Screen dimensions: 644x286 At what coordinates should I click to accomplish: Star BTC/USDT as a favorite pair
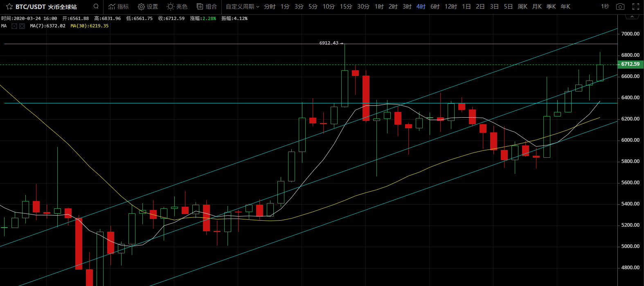click(9, 7)
